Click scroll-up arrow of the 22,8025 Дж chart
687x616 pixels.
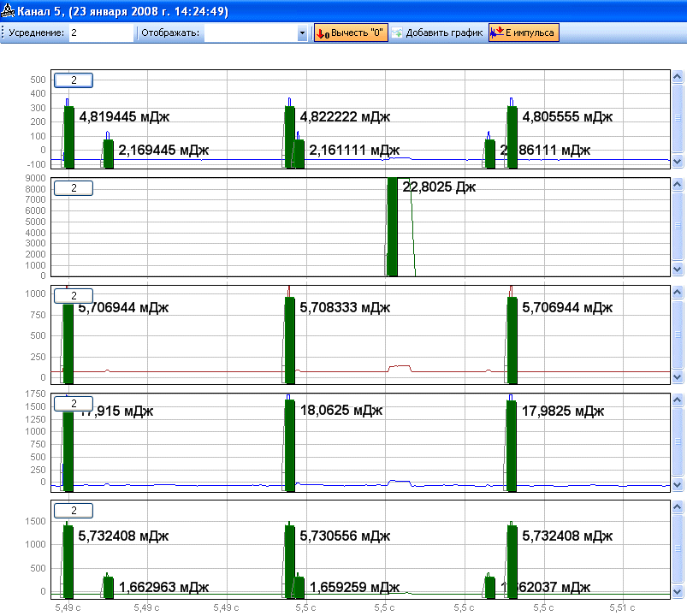point(678,185)
